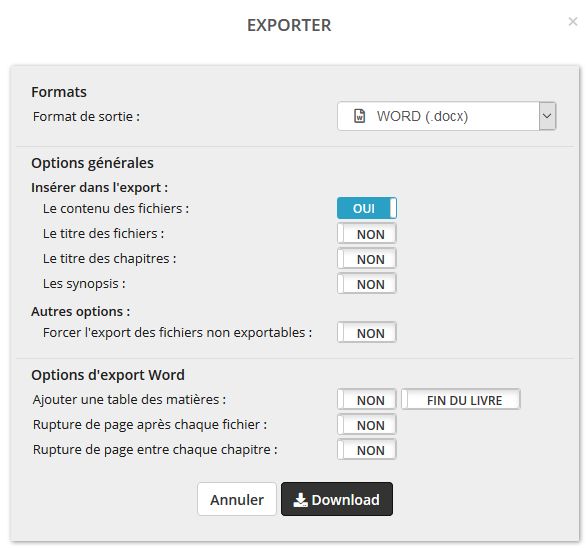Click the Options générales heading

click(92, 163)
